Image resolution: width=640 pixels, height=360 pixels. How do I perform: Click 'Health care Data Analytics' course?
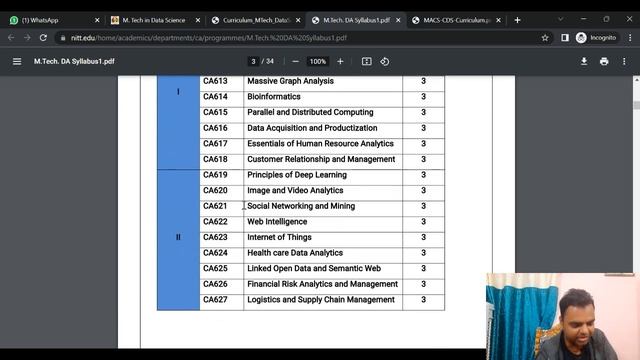[295, 253]
